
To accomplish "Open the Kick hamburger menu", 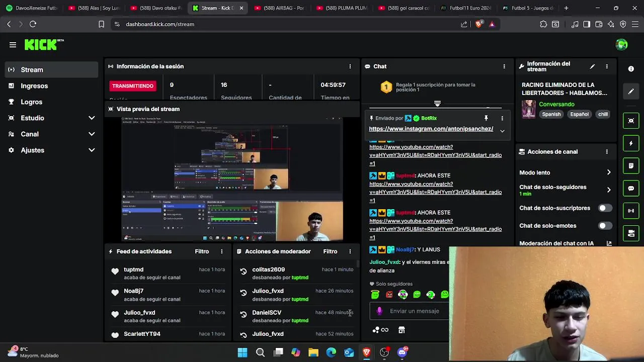I will (x=13, y=45).
